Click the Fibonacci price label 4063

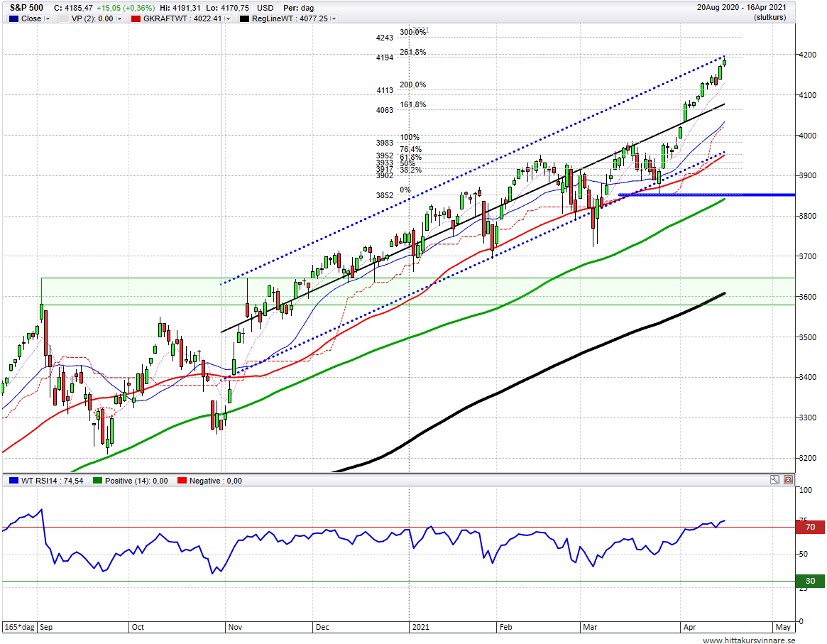(385, 110)
